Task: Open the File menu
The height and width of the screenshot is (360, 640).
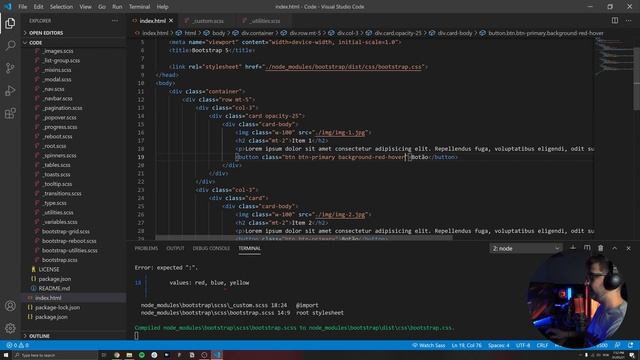Action: click(x=22, y=7)
